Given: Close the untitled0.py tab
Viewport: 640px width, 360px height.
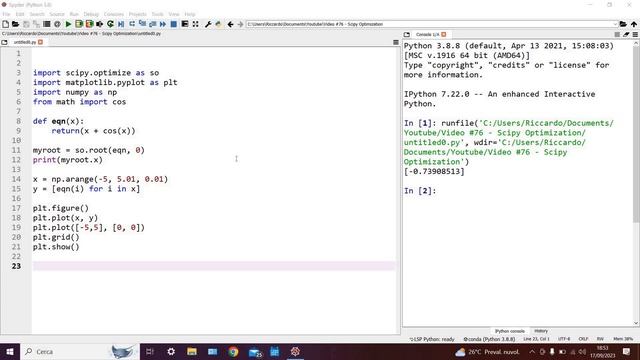Looking at the screenshot, I should (x=40, y=42).
